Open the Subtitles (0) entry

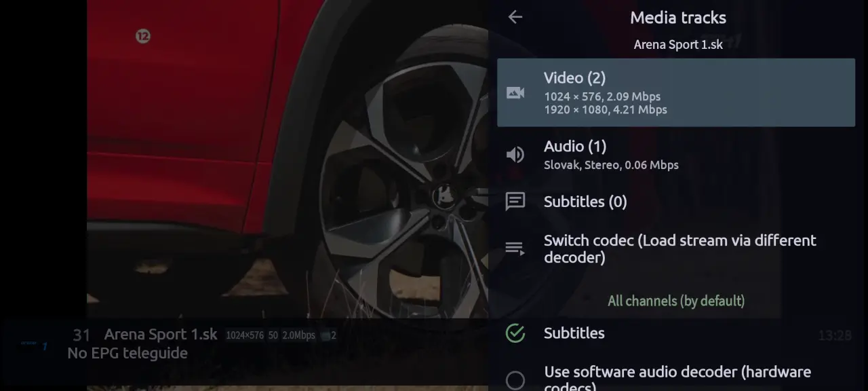pyautogui.click(x=676, y=202)
